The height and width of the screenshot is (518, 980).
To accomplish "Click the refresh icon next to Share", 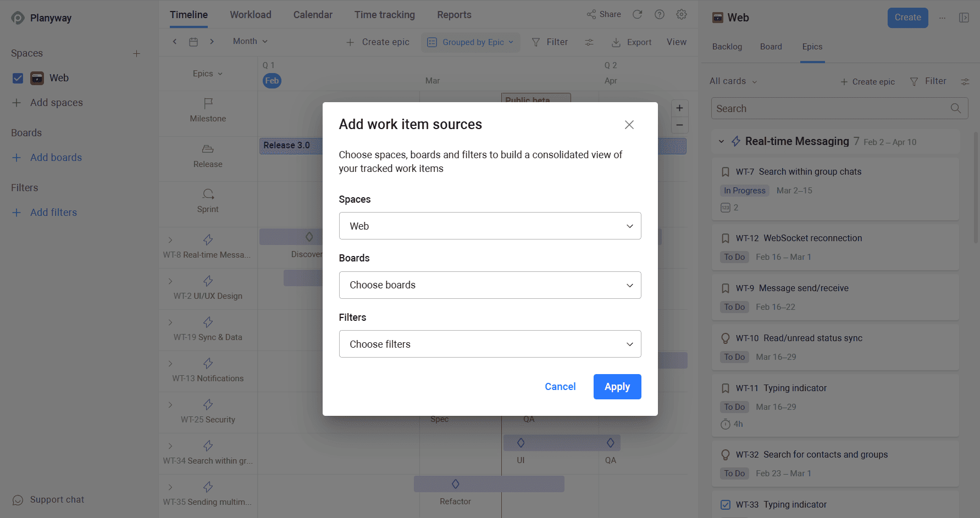I will coord(638,14).
